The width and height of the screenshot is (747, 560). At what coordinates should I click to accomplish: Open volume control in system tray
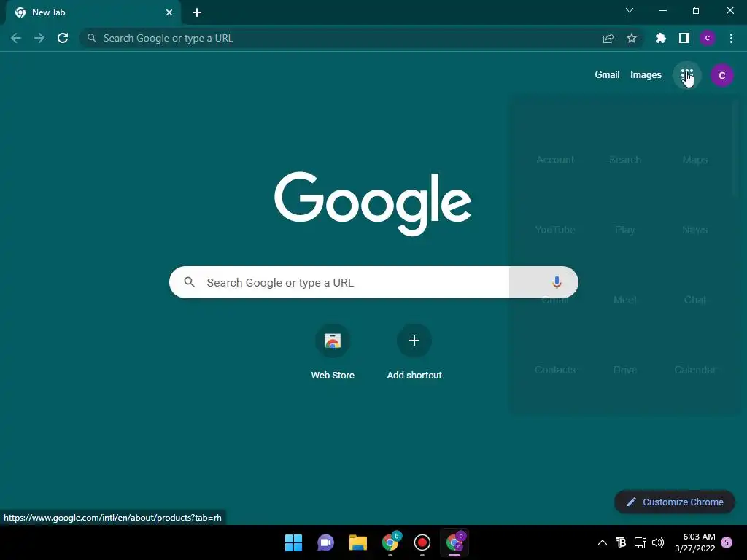(658, 542)
